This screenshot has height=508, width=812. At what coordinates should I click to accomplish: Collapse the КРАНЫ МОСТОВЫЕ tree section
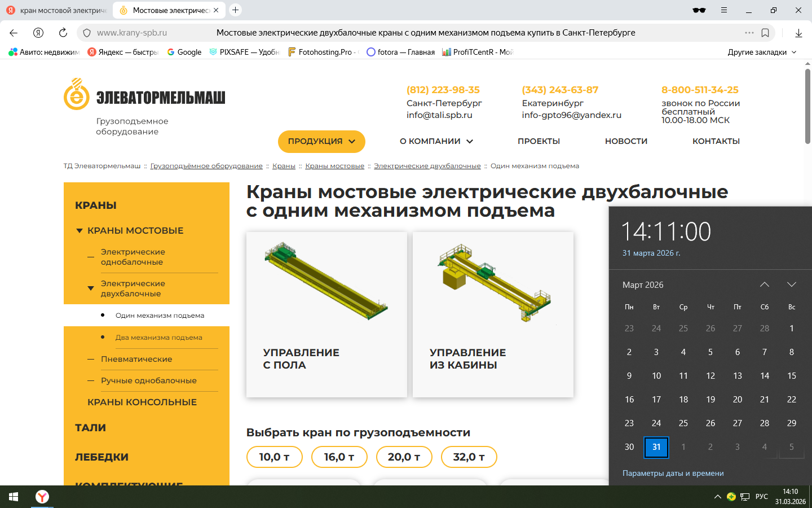click(80, 231)
